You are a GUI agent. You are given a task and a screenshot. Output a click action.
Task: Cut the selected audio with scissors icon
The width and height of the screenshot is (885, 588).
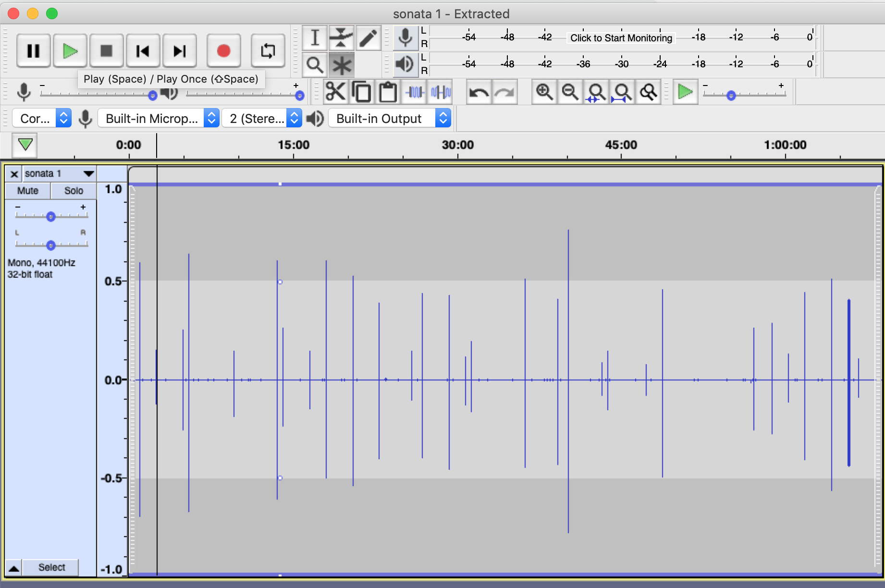335,91
